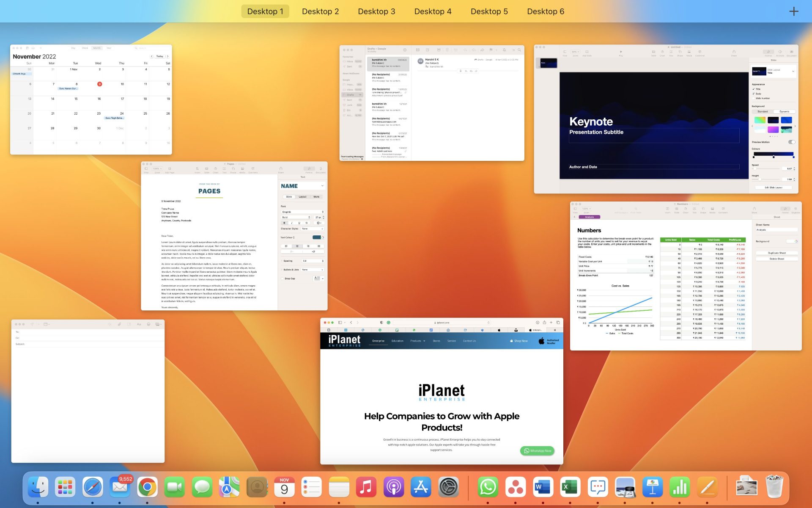Open Education menu on iPlanet site
This screenshot has height=508, width=812.
(x=397, y=341)
